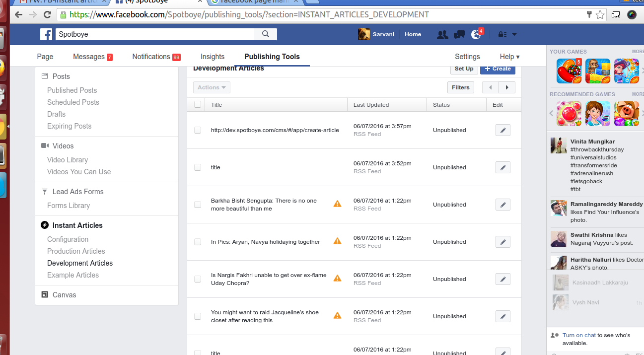
Task: Open the Actions dropdown
Action: pyautogui.click(x=212, y=87)
